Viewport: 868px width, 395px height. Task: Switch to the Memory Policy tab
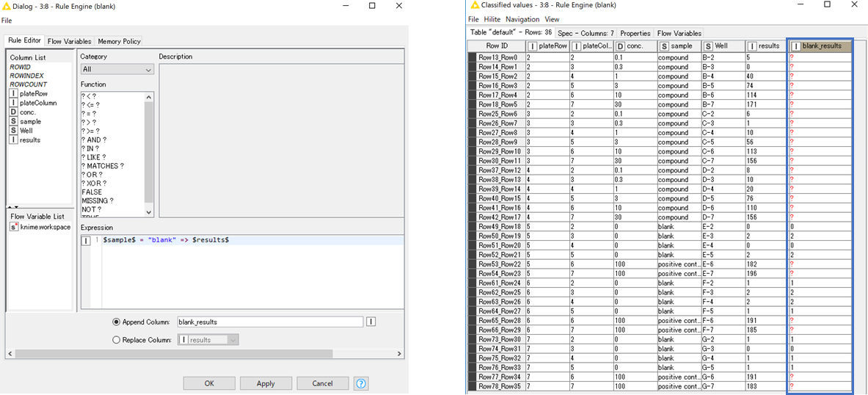118,42
